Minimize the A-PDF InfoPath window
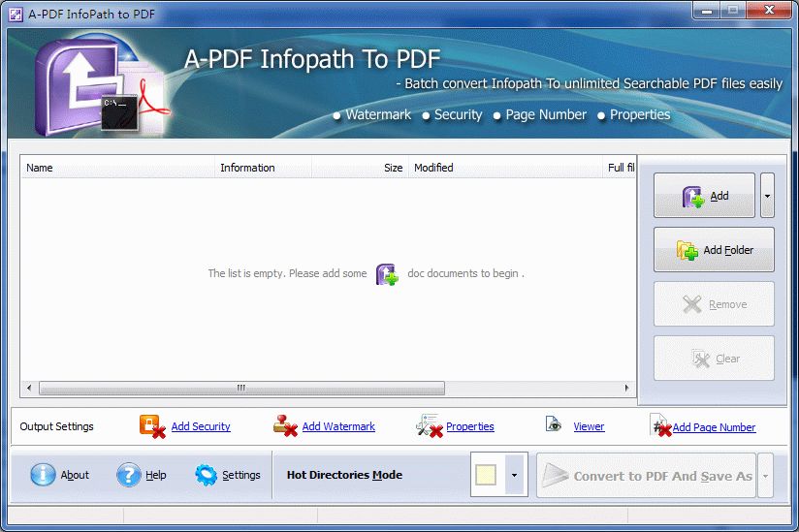Viewport: 799px width, 532px height. pos(706,11)
